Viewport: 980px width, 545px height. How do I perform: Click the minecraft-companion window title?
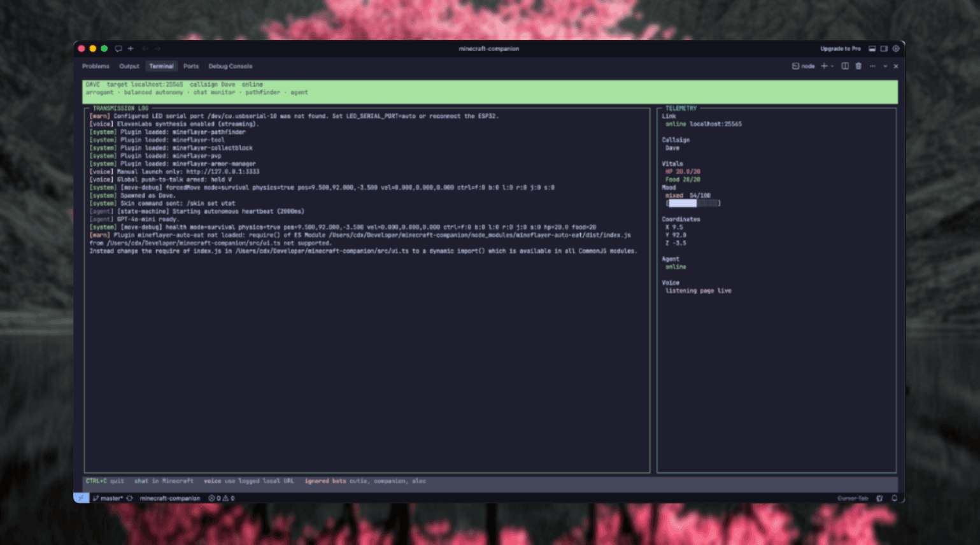(489, 48)
